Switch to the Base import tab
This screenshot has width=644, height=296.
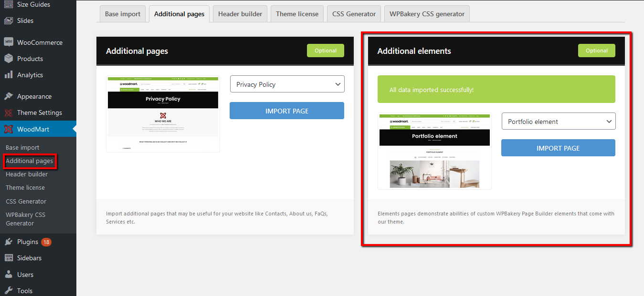tap(123, 14)
